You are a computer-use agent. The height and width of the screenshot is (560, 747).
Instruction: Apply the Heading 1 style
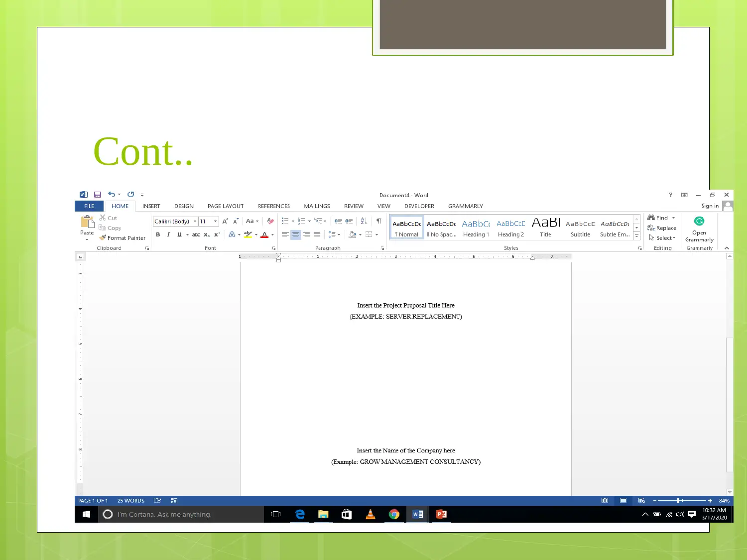point(476,227)
